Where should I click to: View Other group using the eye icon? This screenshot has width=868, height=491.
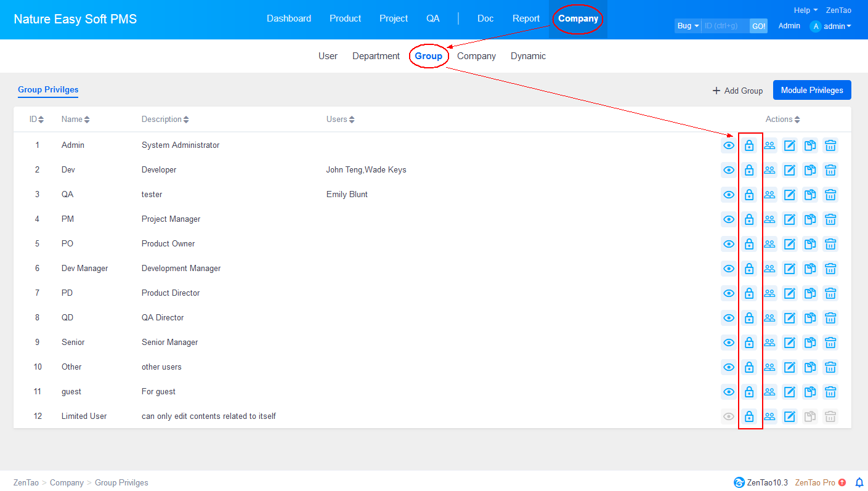click(729, 367)
